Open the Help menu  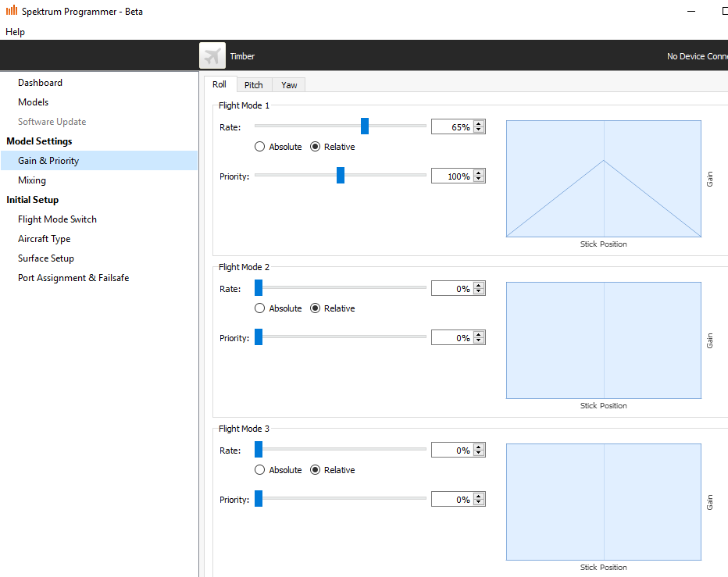pyautogui.click(x=15, y=31)
